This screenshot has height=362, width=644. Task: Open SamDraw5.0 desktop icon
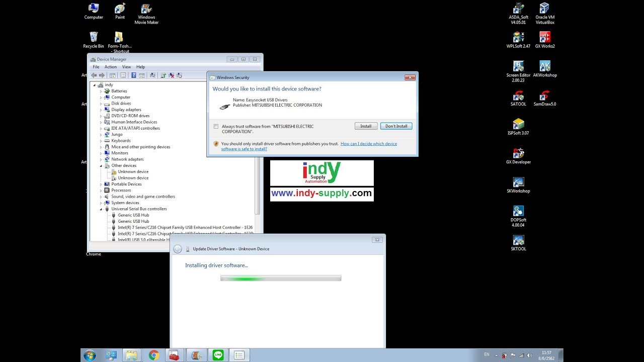[544, 98]
